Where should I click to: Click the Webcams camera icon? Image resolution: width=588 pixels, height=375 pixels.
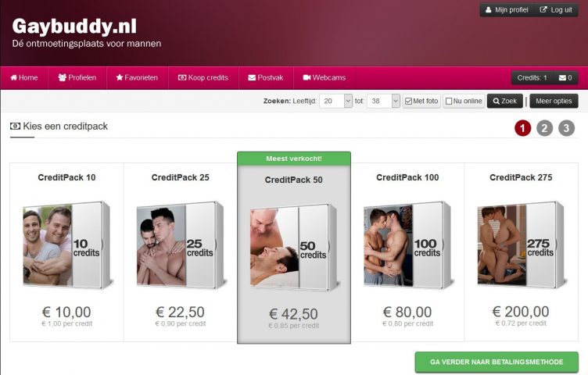(x=307, y=77)
